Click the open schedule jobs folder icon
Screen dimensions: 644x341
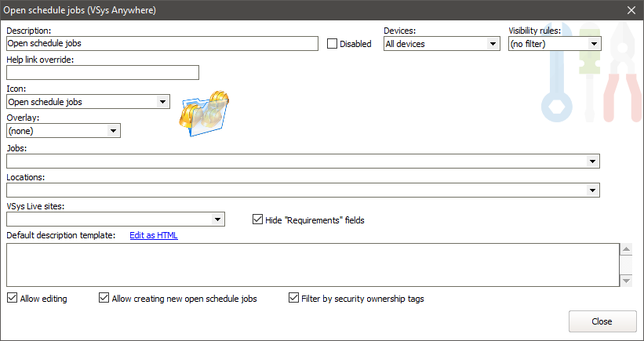coord(204,115)
